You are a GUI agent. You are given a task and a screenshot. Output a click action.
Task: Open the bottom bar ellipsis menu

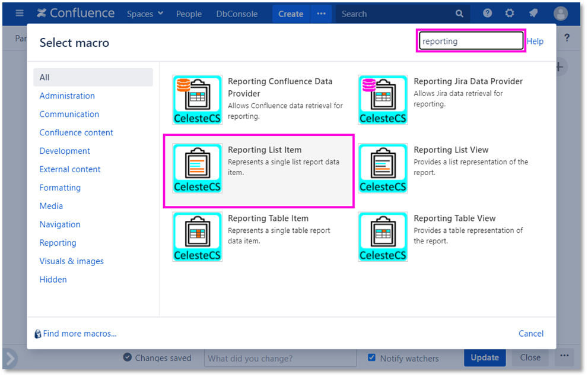pyautogui.click(x=564, y=356)
